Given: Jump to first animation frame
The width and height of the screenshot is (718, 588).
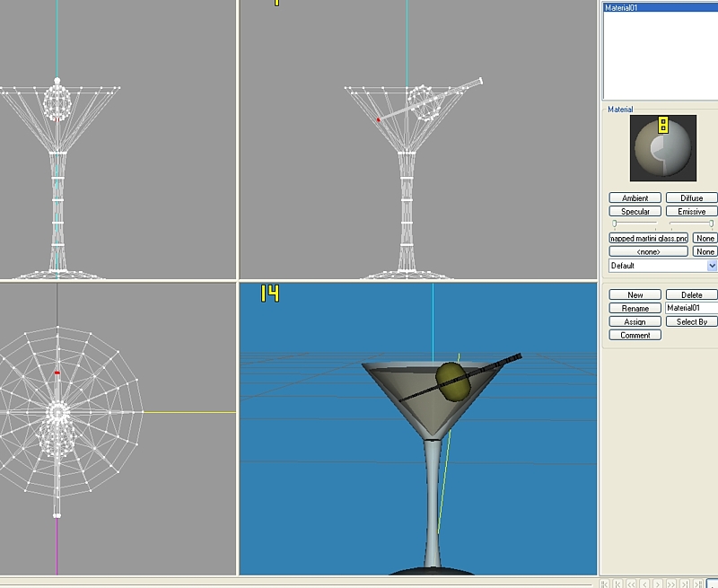Looking at the screenshot, I should [x=606, y=584].
